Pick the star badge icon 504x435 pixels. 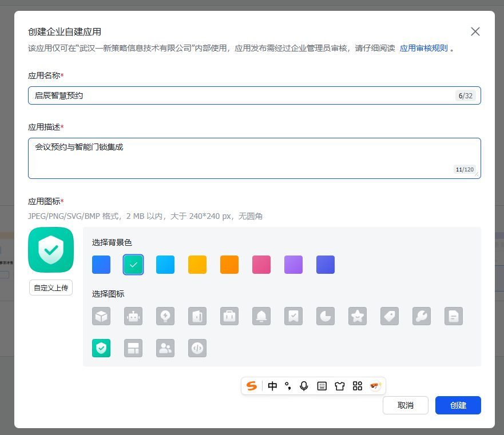tap(358, 316)
